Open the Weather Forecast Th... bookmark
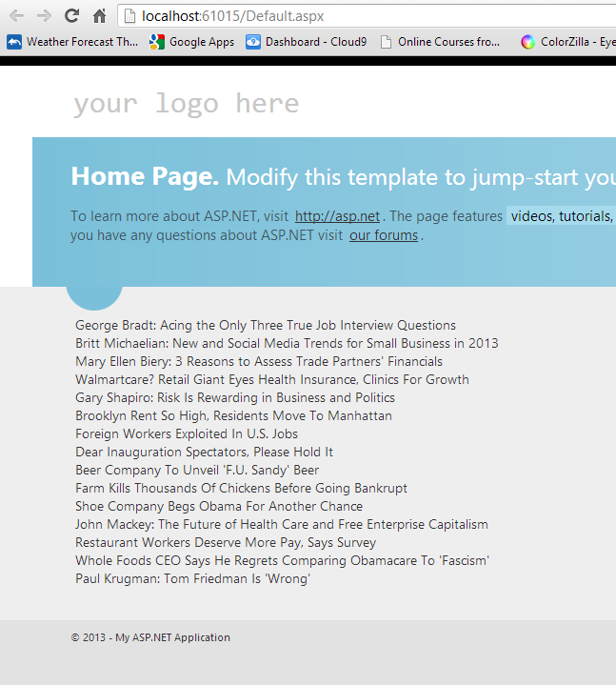This screenshot has height=685, width=616. click(72, 42)
